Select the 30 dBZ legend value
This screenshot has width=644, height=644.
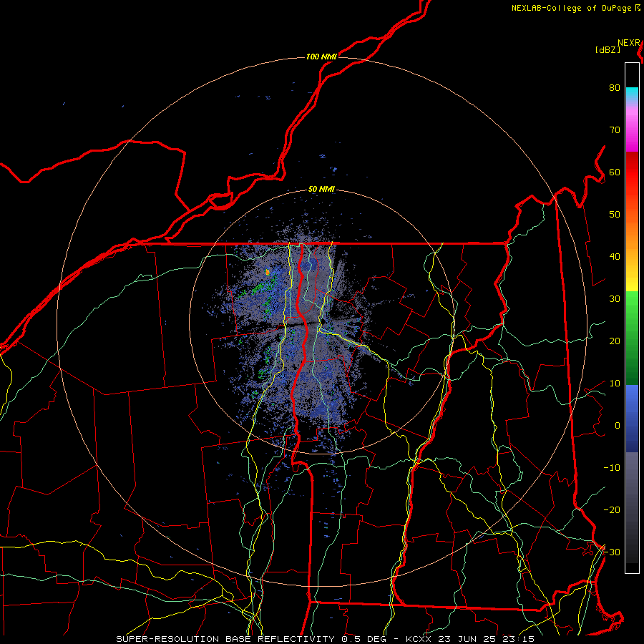click(615, 298)
